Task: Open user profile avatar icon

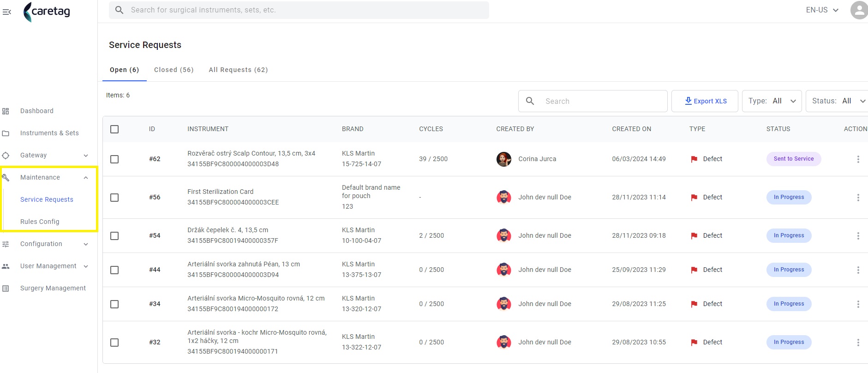Action: (x=859, y=10)
